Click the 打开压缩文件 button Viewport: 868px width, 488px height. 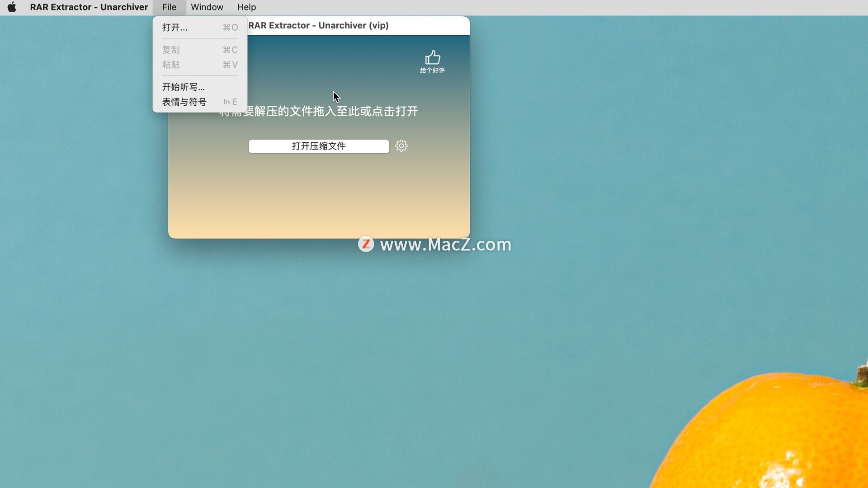click(319, 146)
